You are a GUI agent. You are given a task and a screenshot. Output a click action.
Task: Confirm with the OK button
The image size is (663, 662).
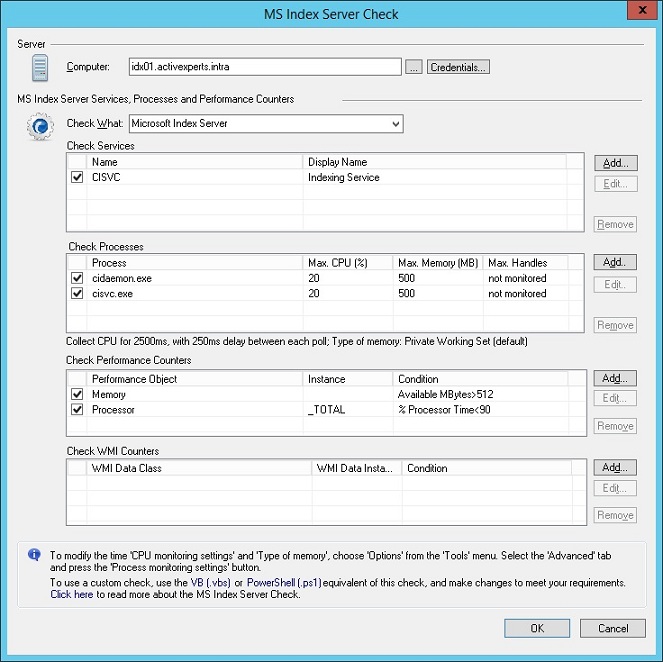[x=537, y=628]
